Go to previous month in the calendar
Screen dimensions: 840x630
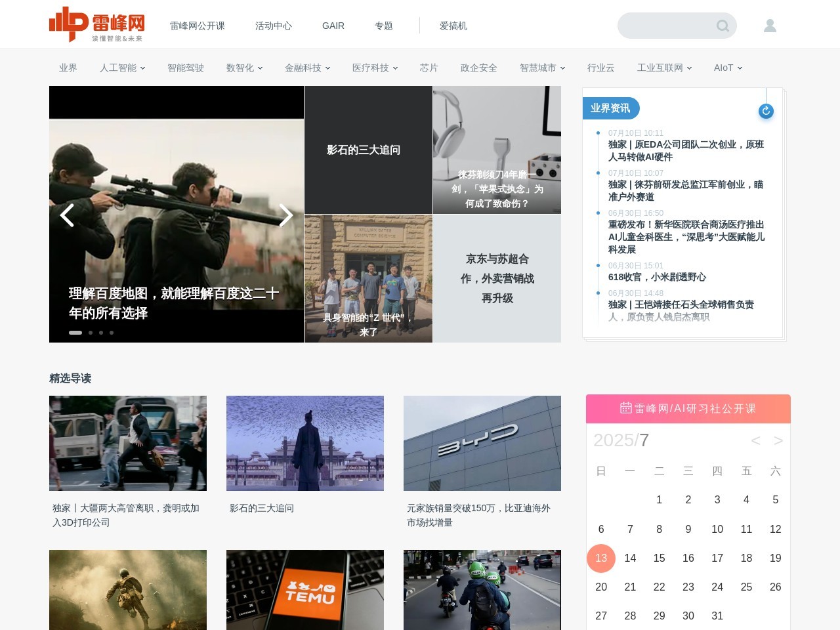755,440
